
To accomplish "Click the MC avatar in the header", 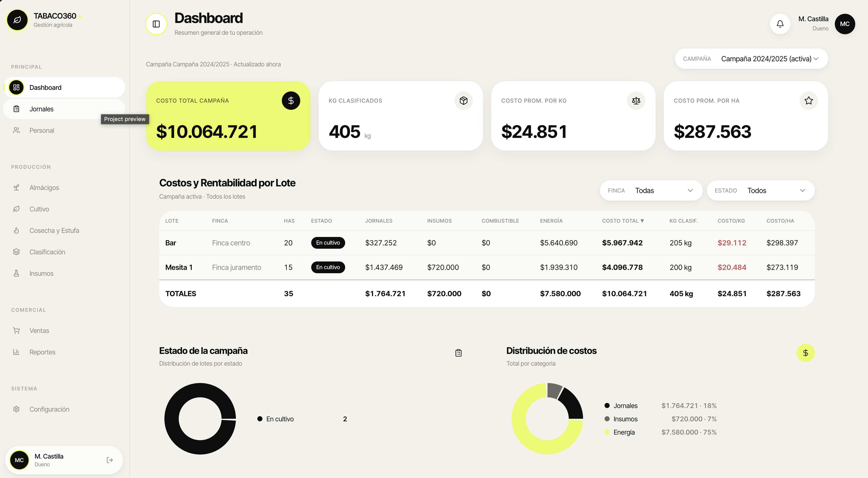I will (845, 24).
